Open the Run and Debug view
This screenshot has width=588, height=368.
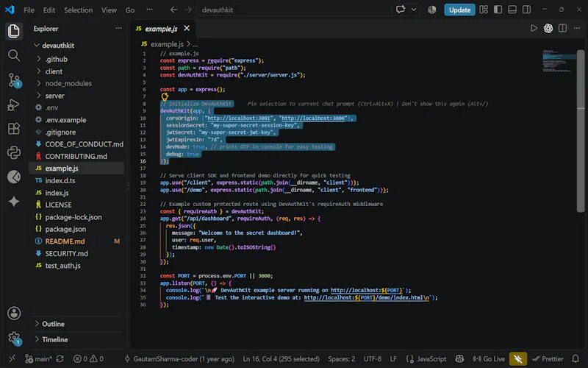tap(14, 105)
